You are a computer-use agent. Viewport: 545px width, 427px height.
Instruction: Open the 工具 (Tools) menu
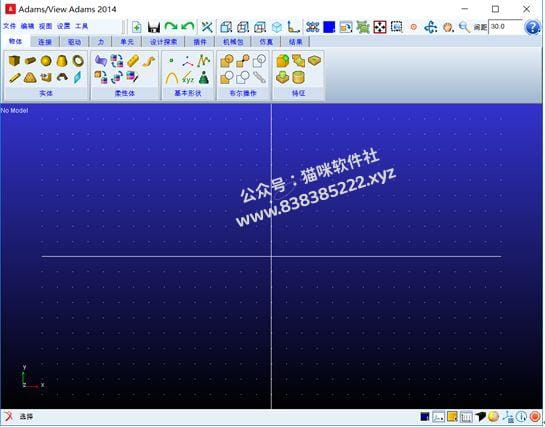[82, 26]
